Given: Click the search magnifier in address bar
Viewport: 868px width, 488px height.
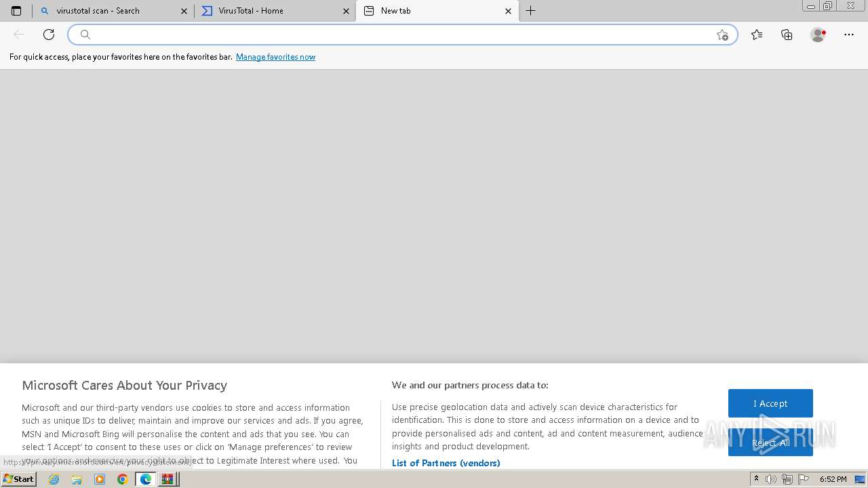Looking at the screenshot, I should coord(85,35).
